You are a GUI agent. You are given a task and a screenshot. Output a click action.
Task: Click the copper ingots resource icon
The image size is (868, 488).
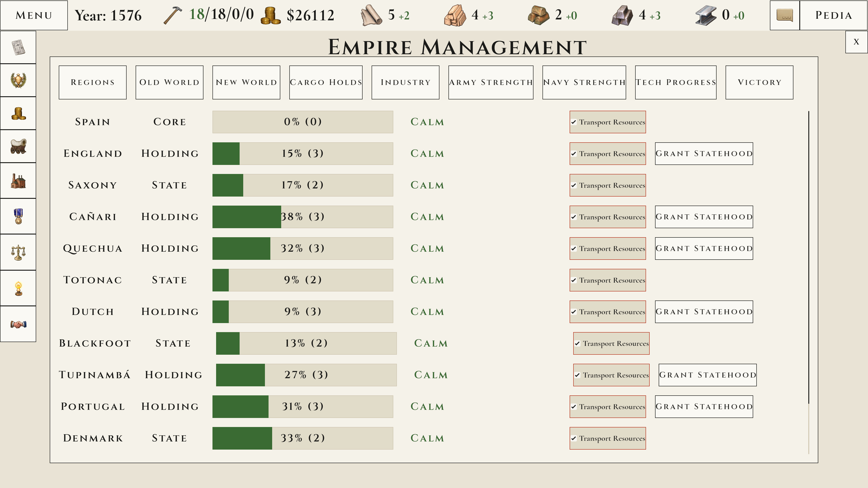click(538, 16)
